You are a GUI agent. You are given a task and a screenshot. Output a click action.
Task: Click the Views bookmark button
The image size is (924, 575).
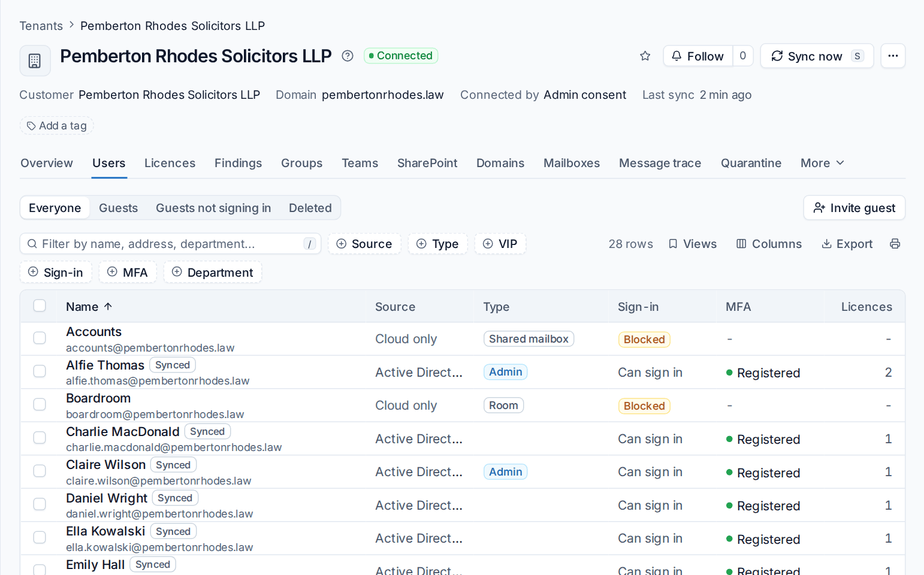tap(693, 244)
